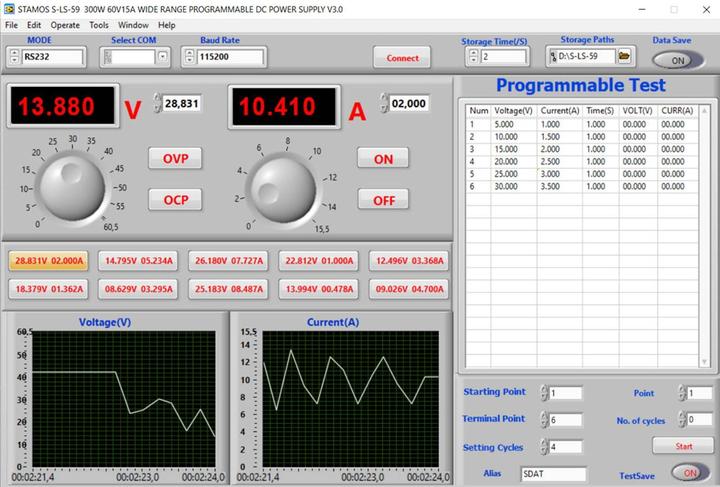720x487 pixels.
Task: Click Current cell 2.500 in row 4
Action: click(x=560, y=162)
